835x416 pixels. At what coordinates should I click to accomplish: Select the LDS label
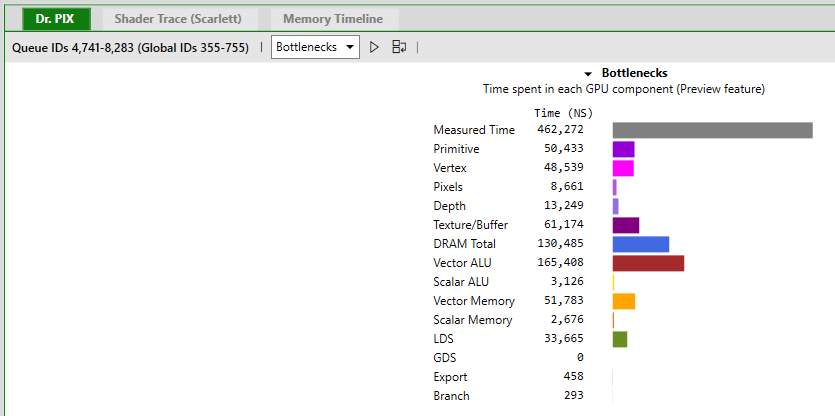444,339
